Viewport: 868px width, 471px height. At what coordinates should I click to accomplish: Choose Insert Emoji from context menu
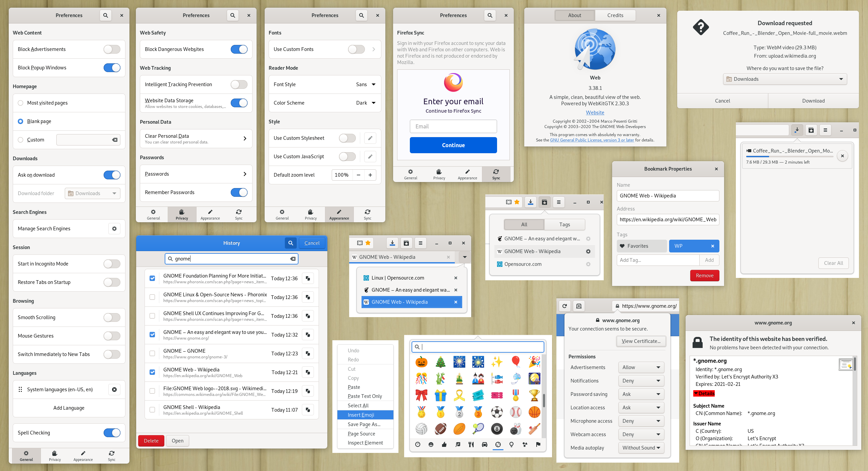point(365,415)
